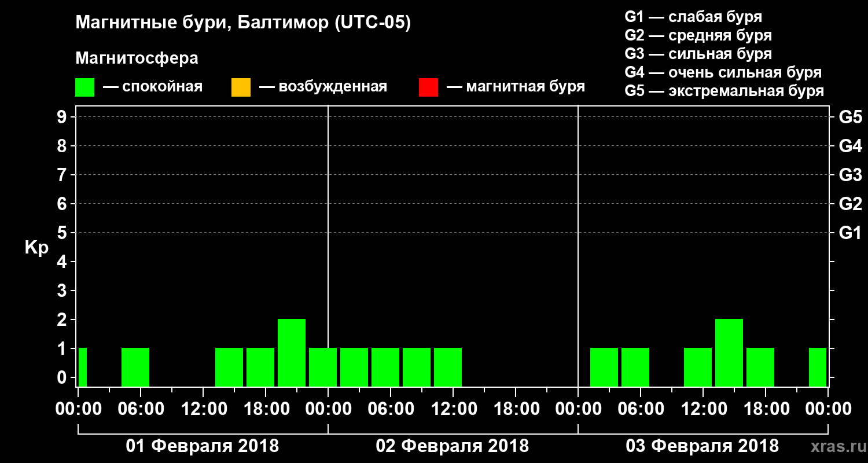Click the '06:00' tick under 01 Февраля
868x463 pixels.
(141, 409)
